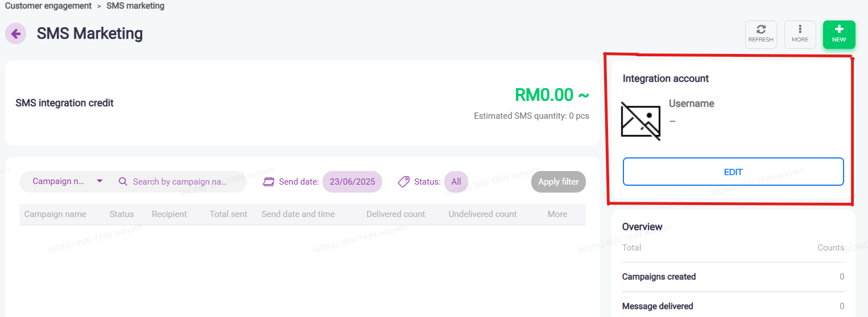The width and height of the screenshot is (868, 317).
Task: Click the search magnifier icon
Action: (x=123, y=182)
